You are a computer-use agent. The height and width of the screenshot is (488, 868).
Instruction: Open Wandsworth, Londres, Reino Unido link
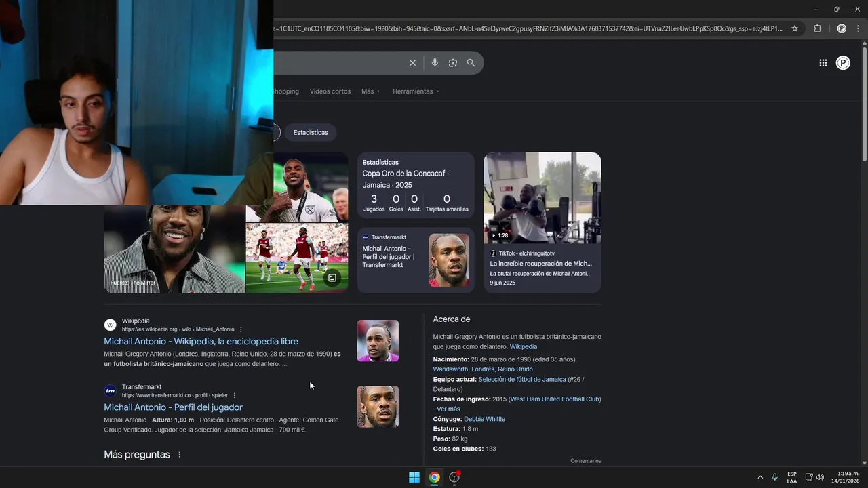click(x=483, y=369)
